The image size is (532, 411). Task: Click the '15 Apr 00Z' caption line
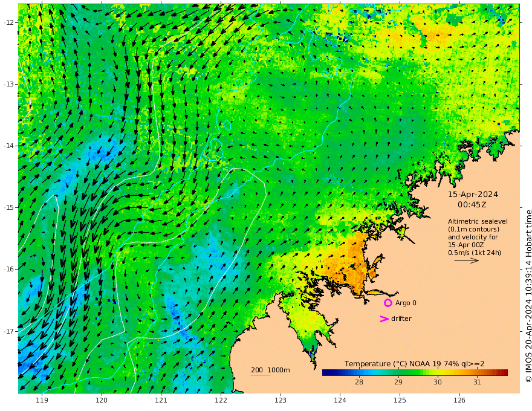466,245
